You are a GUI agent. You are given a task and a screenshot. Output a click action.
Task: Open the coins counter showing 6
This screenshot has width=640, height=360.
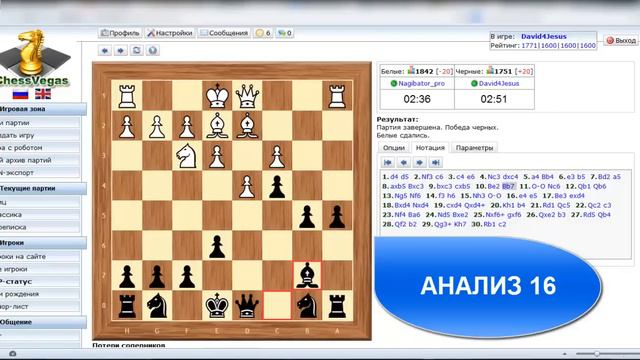point(263,33)
